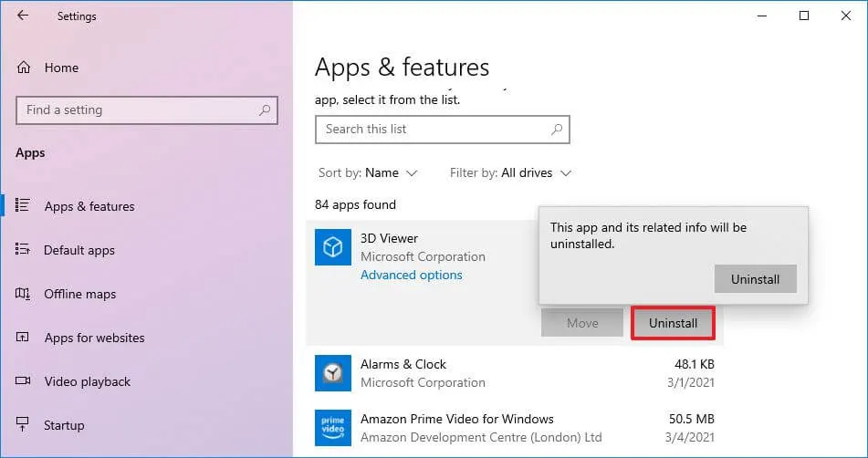868x458 pixels.
Task: Click the Apps & features page heading
Action: point(402,68)
